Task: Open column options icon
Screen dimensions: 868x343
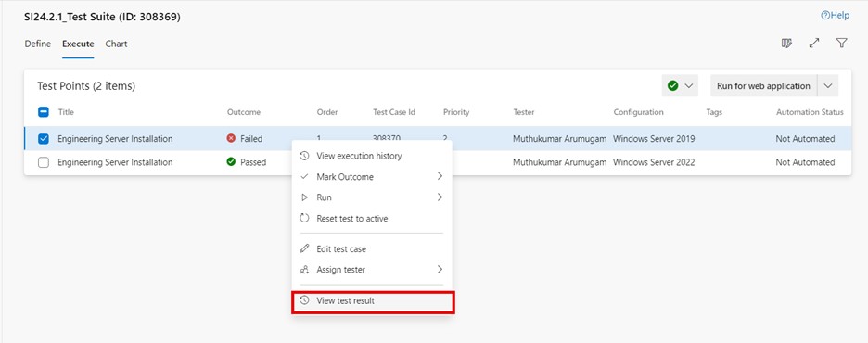Action: pos(786,44)
